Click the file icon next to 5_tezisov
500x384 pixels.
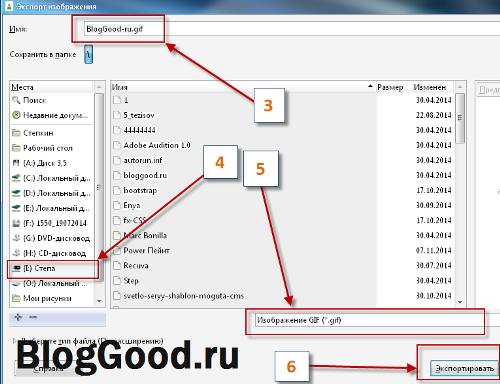click(x=117, y=115)
